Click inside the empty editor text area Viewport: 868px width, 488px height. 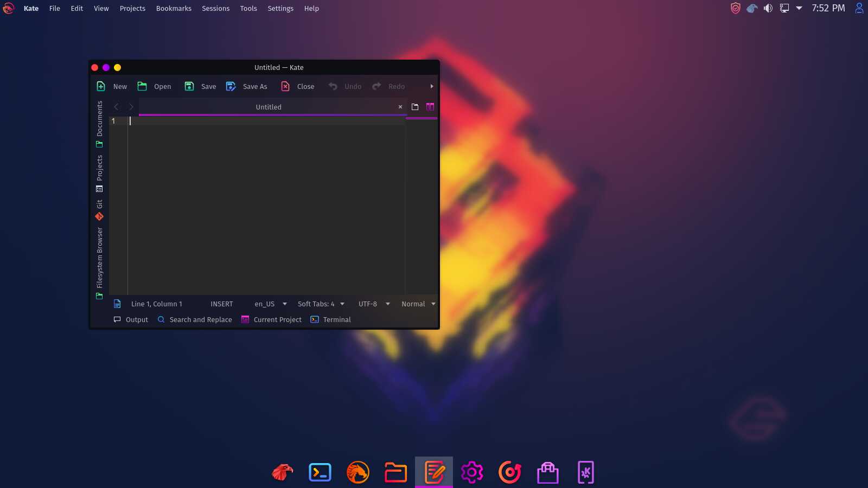pos(266,206)
